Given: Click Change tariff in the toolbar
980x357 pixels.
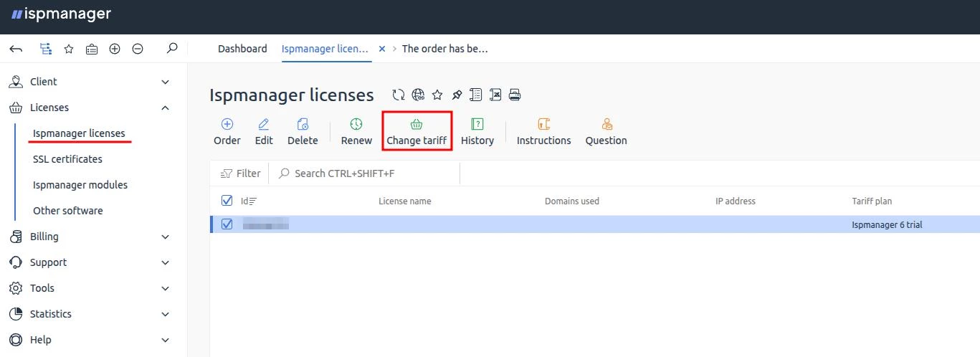Looking at the screenshot, I should tap(417, 133).
